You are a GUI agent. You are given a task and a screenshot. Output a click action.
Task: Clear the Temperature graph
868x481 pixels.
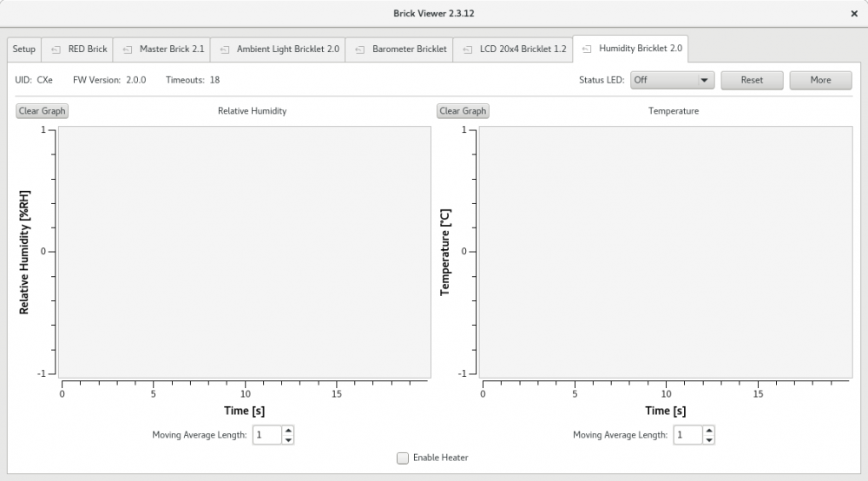463,111
